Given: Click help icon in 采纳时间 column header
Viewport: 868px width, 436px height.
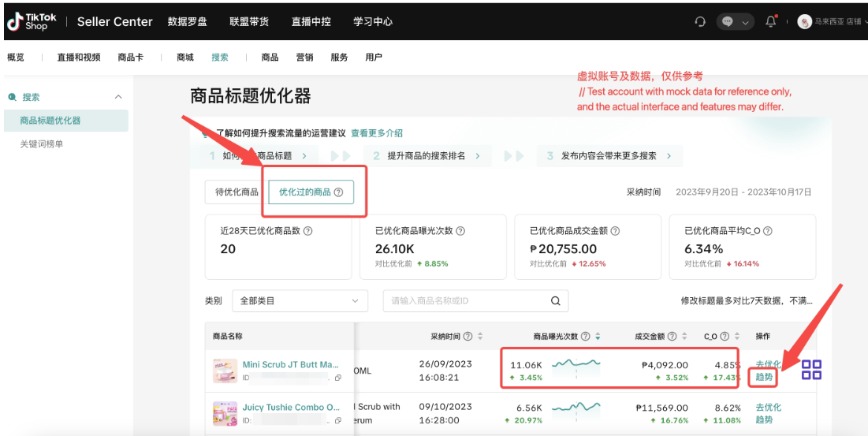Looking at the screenshot, I should (x=468, y=336).
